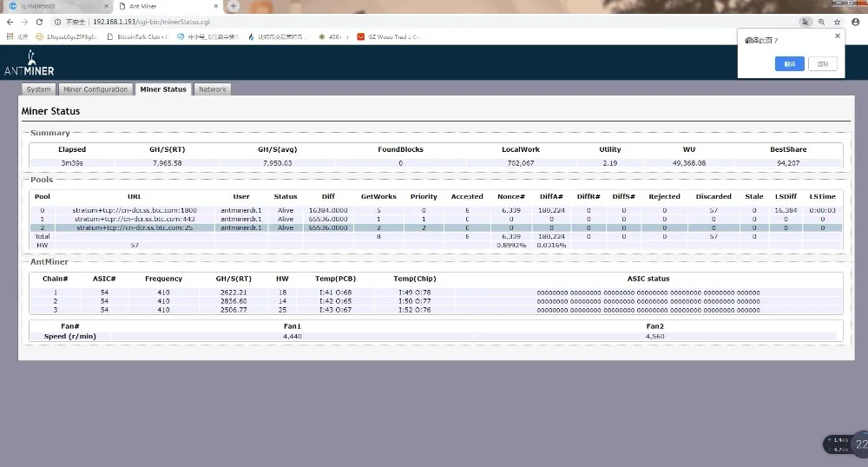Viewport: 868px width, 467px height.
Task: Open the apps grid icon in bookmarks bar
Action: pos(10,36)
